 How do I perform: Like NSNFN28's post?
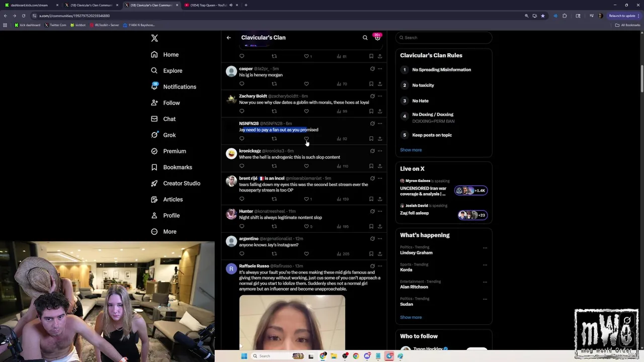coord(306,139)
